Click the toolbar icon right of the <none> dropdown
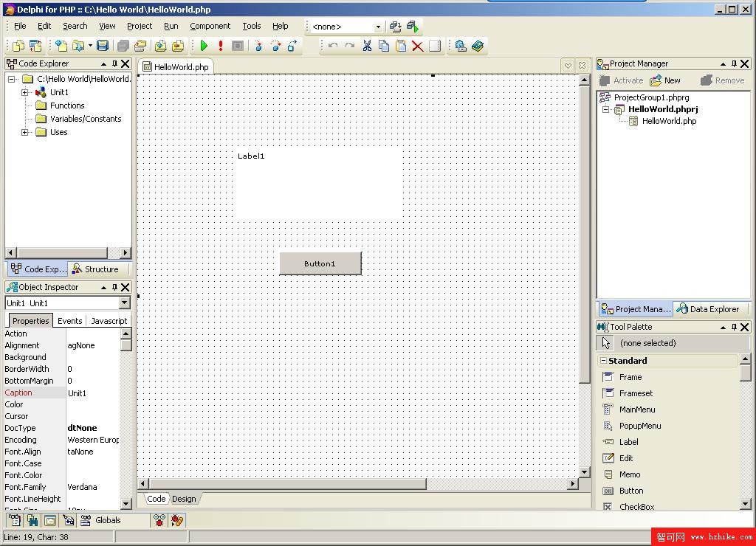The height and width of the screenshot is (546, 756). click(396, 27)
